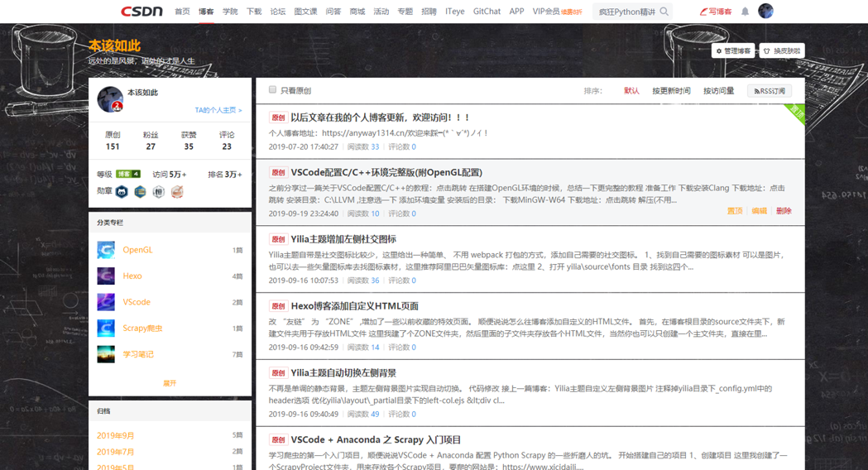This screenshot has height=470, width=868.
Task: Click the blog title 本该如此
Action: (114, 46)
